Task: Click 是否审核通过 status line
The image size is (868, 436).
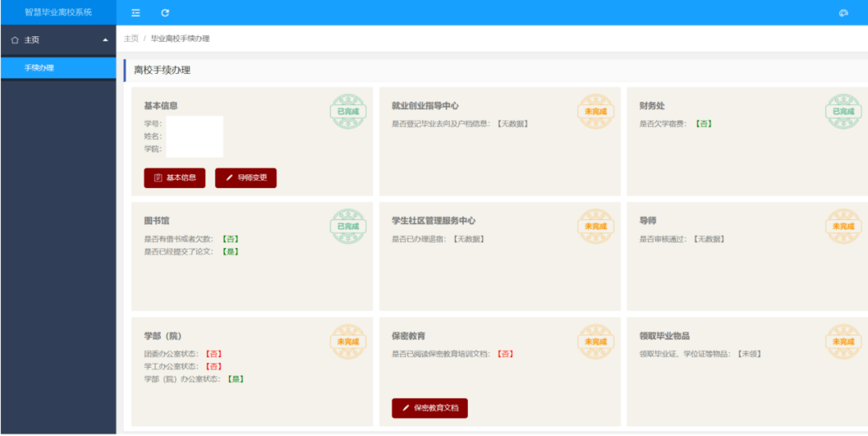Action: pos(682,239)
